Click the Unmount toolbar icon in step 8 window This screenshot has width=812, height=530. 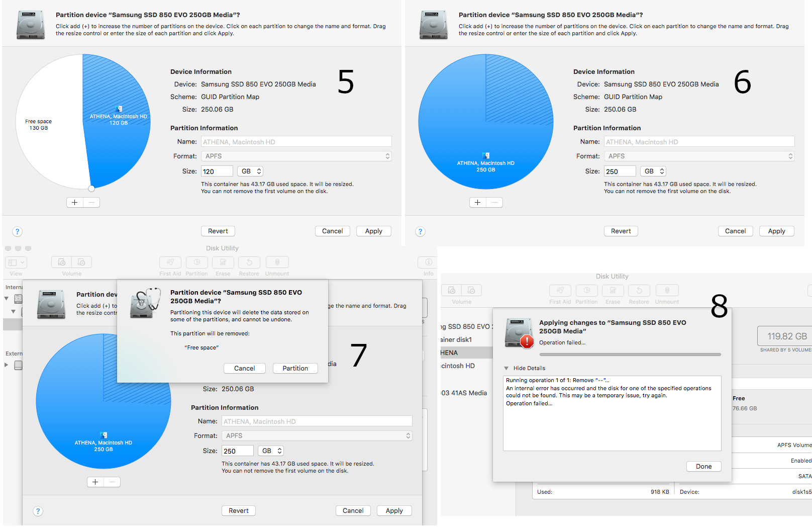(667, 290)
